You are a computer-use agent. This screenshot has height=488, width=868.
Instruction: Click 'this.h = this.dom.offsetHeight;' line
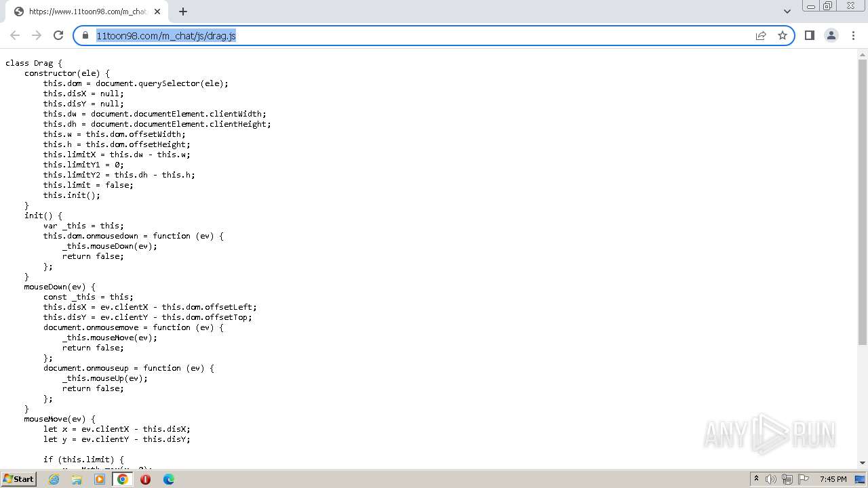(x=117, y=144)
